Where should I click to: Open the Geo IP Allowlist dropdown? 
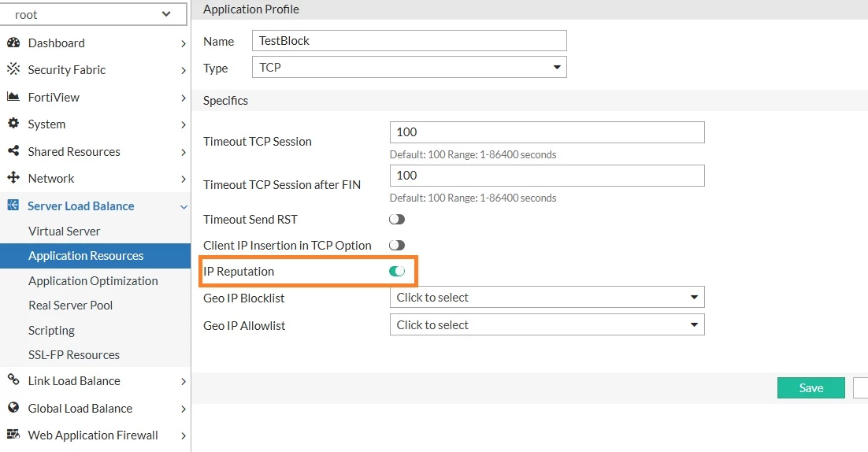(x=547, y=324)
